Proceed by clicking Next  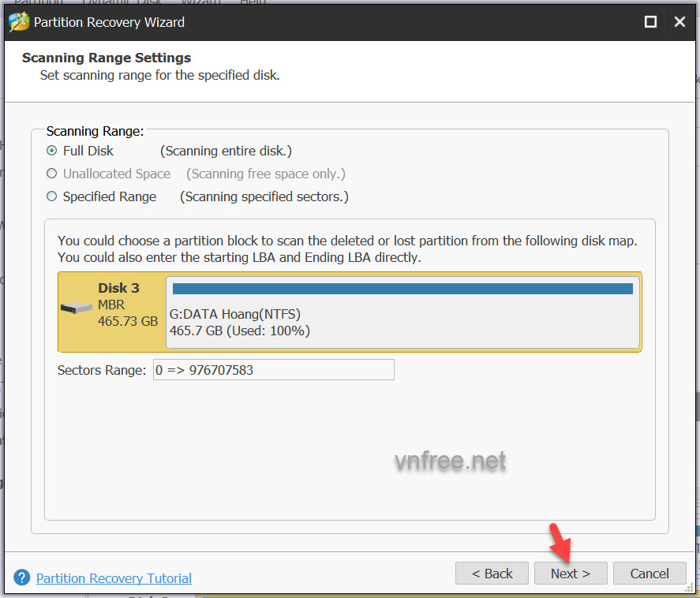(x=571, y=574)
